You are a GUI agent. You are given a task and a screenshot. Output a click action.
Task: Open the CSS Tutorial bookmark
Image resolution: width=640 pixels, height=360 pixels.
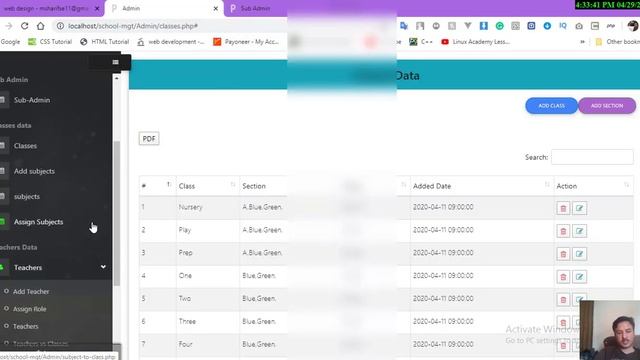(50, 42)
